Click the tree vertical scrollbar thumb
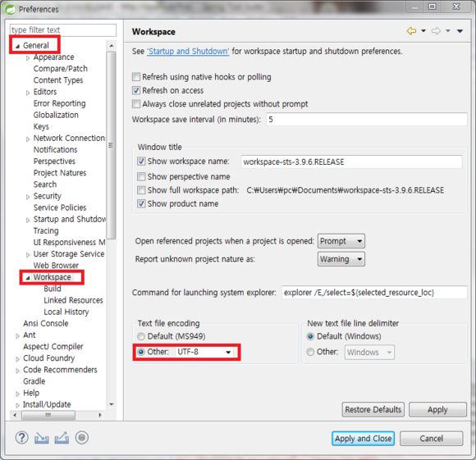Viewport: 476px width, 460px height. (111, 146)
